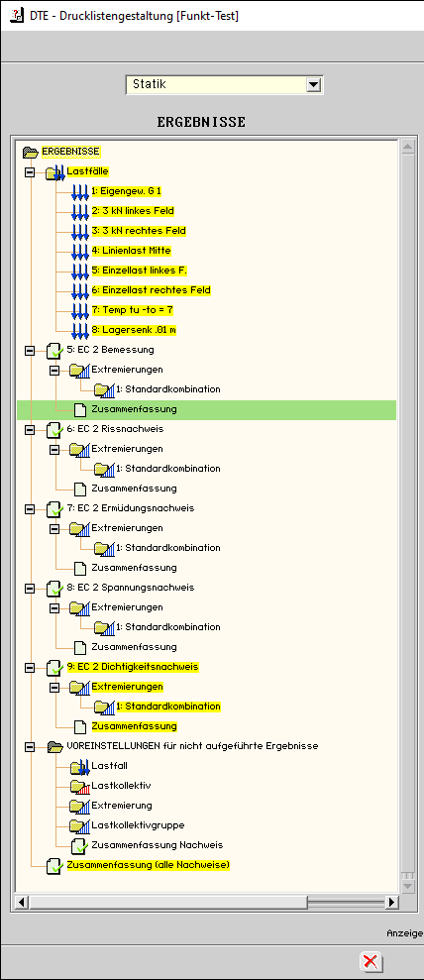Select Lastkollektivgruppe default entry
This screenshot has width=424, height=980.
pos(138,825)
